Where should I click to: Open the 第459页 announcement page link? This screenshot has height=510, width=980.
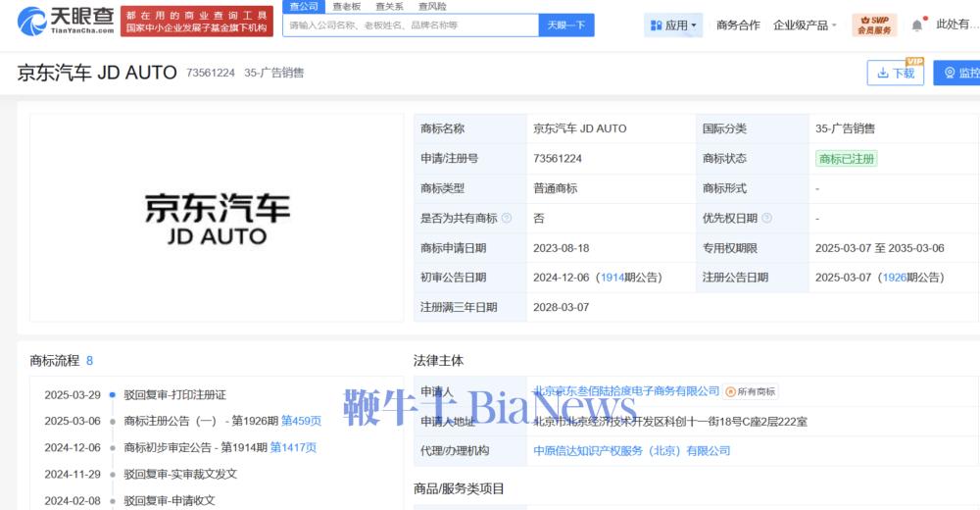301,421
